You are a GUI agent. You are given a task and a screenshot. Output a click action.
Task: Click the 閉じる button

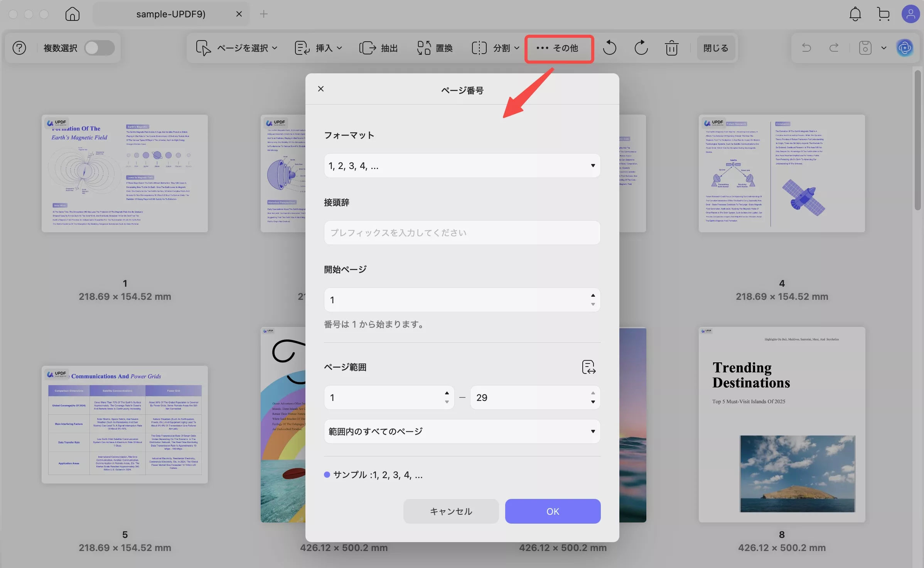[715, 47]
